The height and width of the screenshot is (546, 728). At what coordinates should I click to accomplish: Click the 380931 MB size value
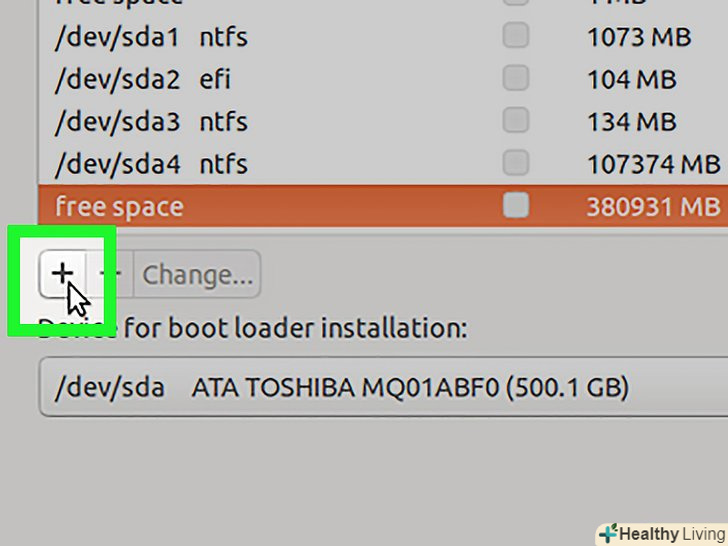coord(654,207)
